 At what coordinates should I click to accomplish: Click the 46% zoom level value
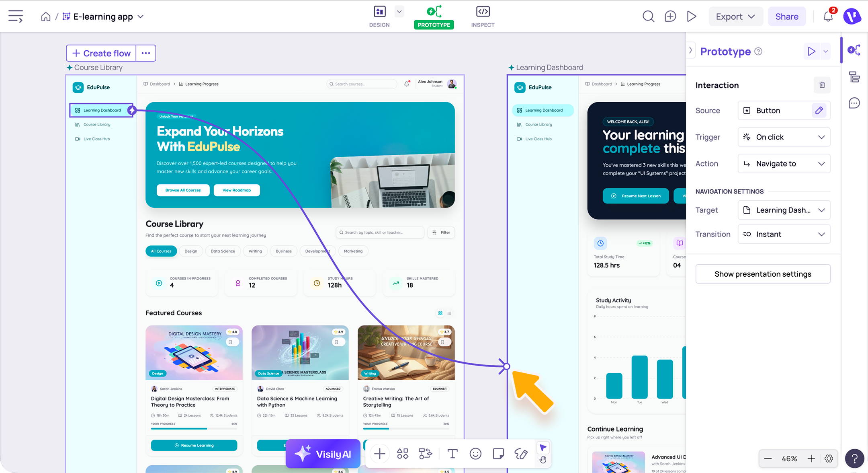[789, 459]
